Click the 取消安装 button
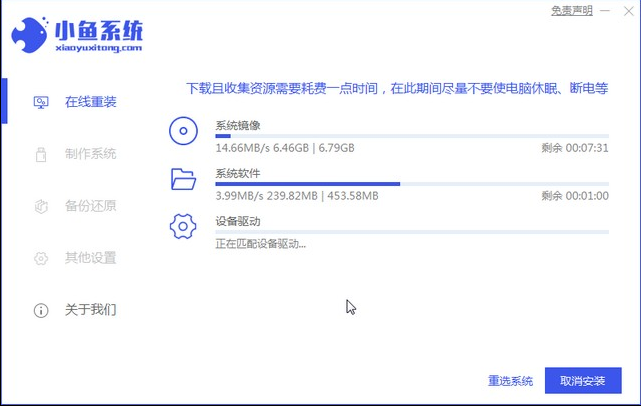 click(x=583, y=381)
